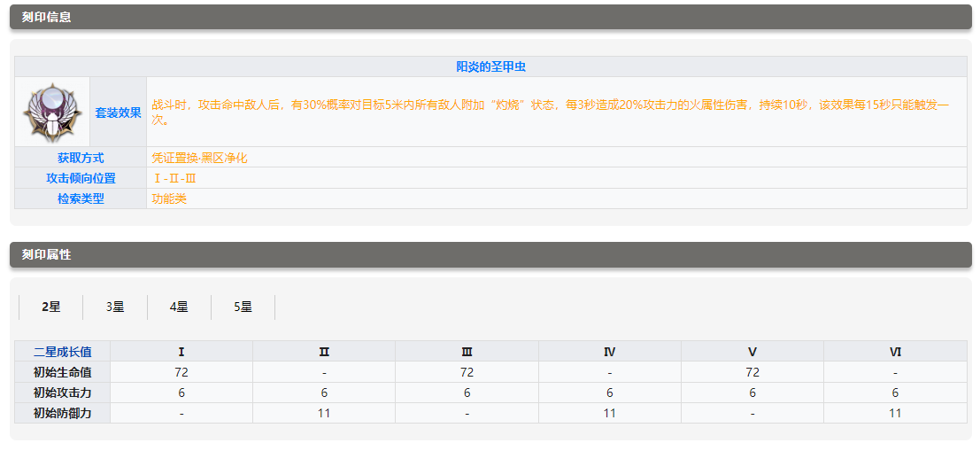Switch to the 2星 tab
This screenshot has width=980, height=451.
51,307
